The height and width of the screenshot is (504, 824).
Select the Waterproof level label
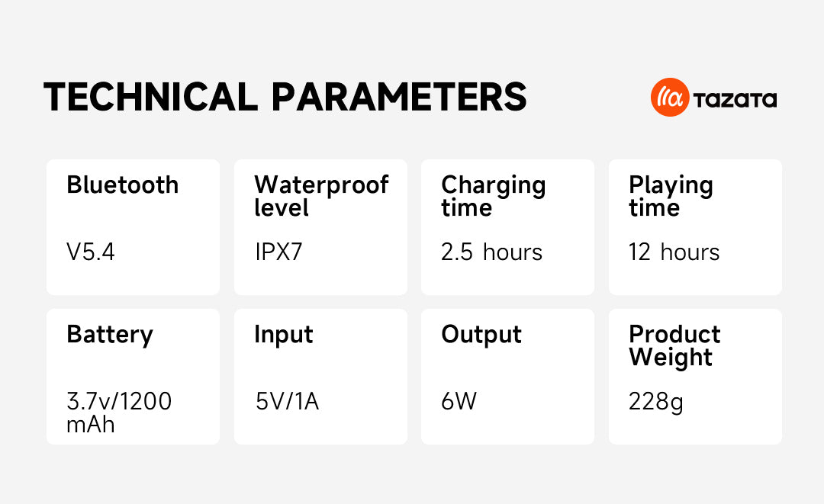(321, 196)
